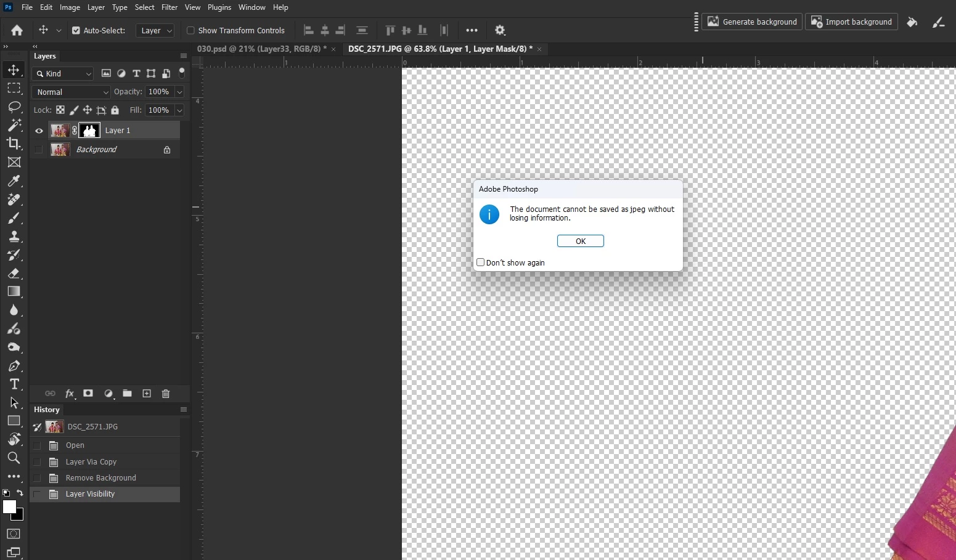Open more align options ellipsis
The image size is (956, 560).
coord(472,30)
